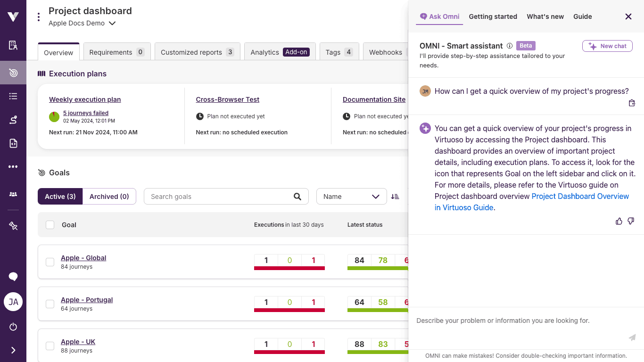Expand the left sidebar with the arrow
This screenshot has height=362, width=644.
tap(13, 350)
